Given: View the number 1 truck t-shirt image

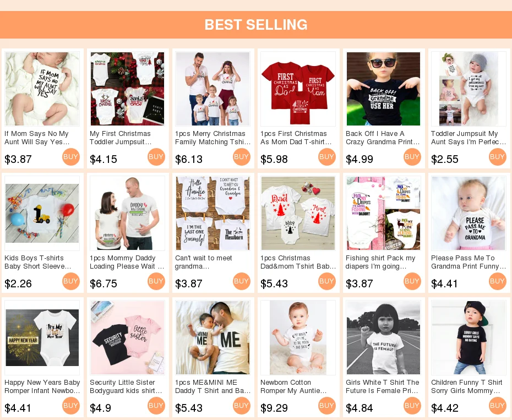Looking at the screenshot, I should [42, 213].
